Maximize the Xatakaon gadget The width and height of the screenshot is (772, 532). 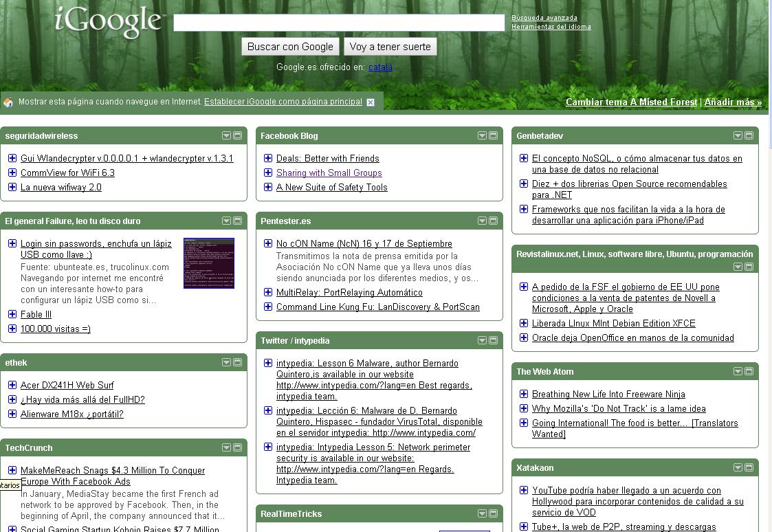coord(749,467)
